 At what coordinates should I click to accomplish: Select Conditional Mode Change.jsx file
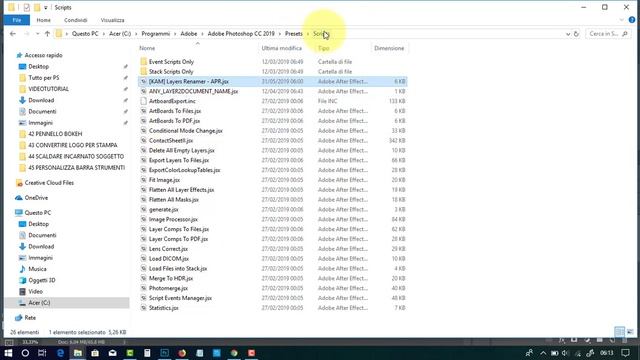(186, 131)
